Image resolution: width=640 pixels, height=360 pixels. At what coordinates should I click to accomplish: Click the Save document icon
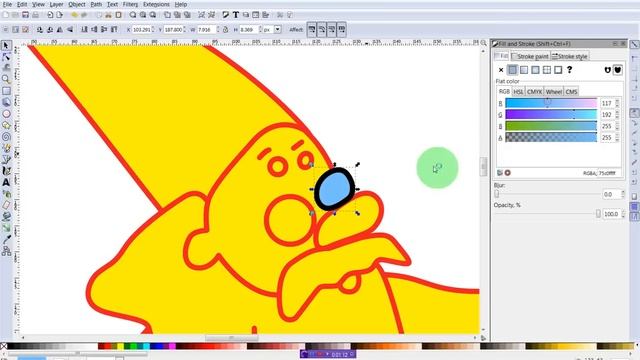coord(25,15)
